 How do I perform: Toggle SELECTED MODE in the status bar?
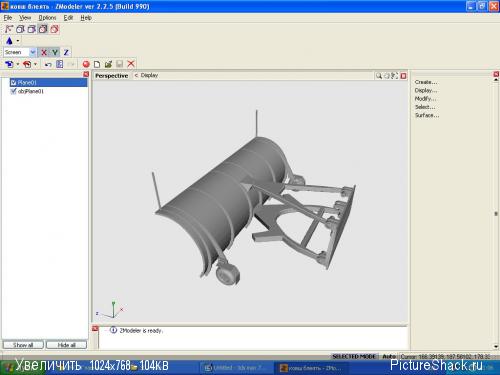coord(354,356)
